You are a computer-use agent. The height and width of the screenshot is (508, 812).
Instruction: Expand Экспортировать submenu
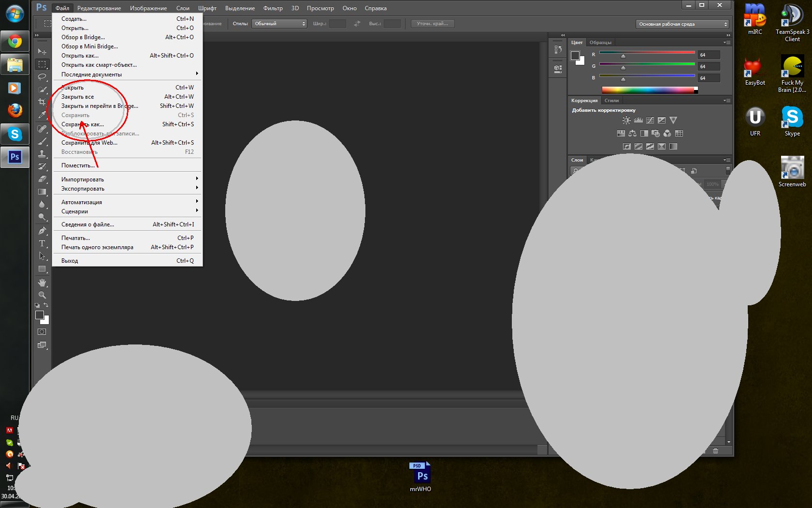point(128,189)
